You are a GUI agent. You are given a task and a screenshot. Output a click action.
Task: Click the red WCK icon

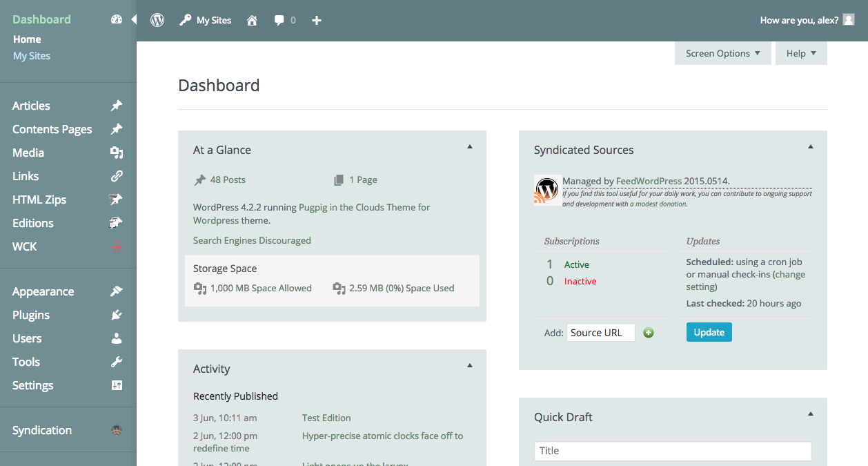coord(117,246)
